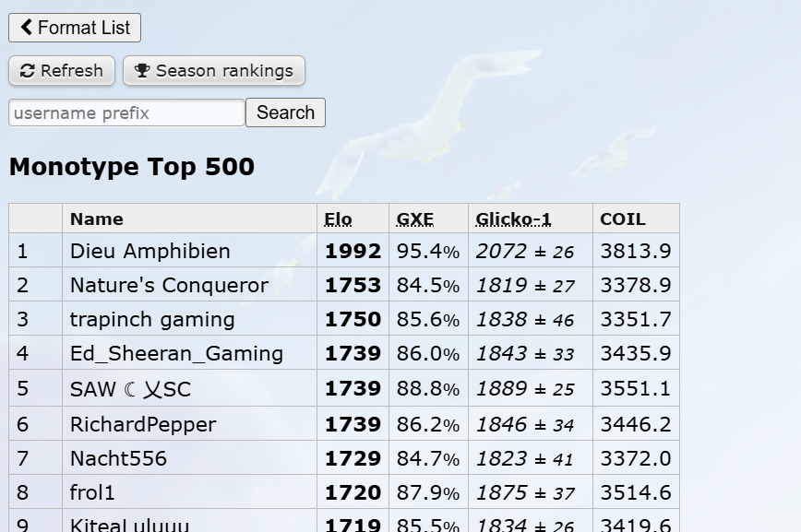Click COIL value 3351.7
The image size is (801, 532).
[636, 320]
